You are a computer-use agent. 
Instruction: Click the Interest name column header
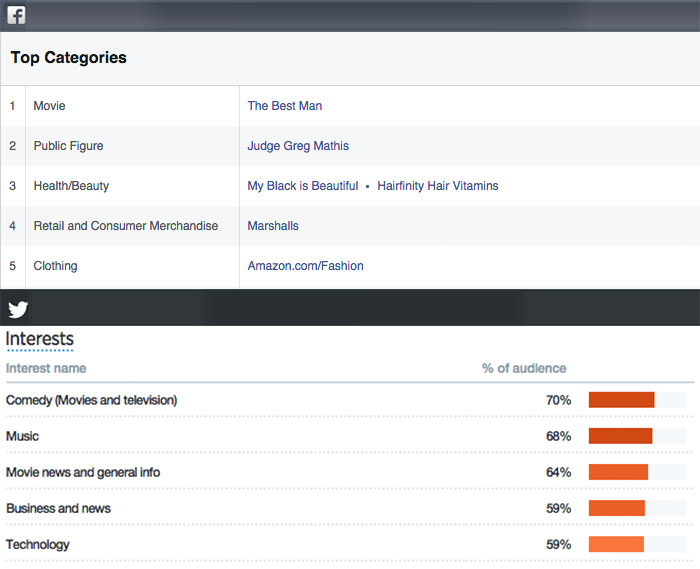[46, 368]
